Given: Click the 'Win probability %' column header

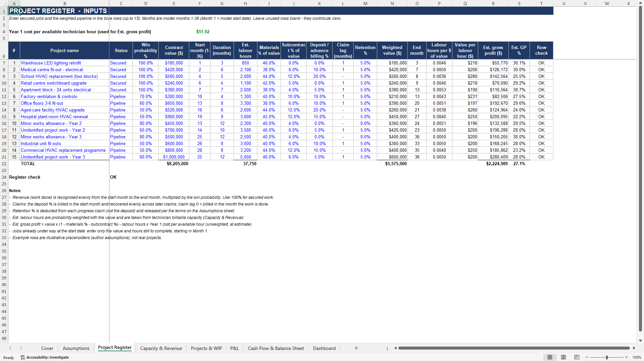Looking at the screenshot, I should (x=146, y=50).
